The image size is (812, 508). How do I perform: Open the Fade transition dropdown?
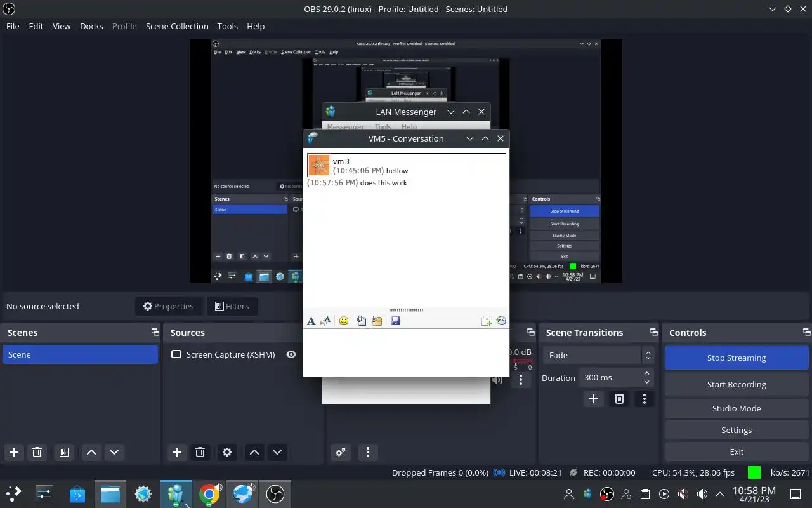click(598, 355)
